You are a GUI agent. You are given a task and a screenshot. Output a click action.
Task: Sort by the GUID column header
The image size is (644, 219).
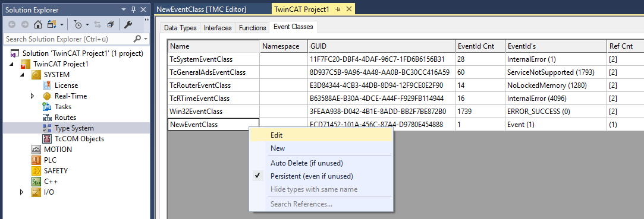click(x=381, y=46)
